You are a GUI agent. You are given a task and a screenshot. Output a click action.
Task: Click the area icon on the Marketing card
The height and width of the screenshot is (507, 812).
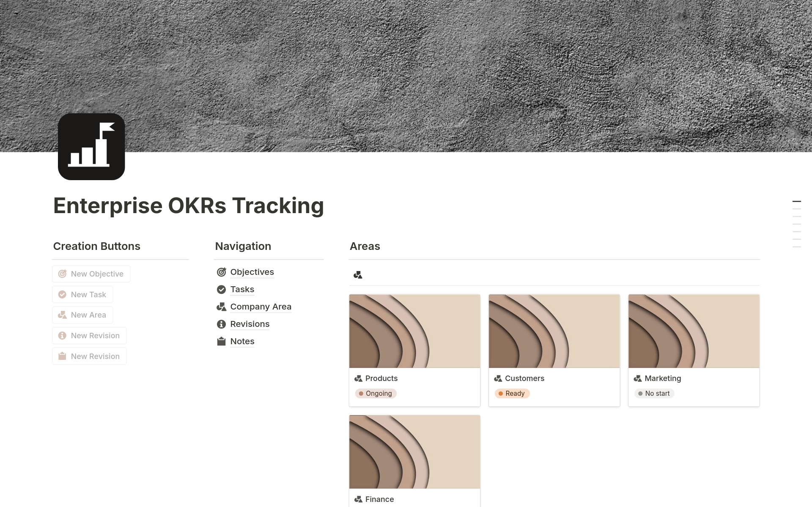[637, 378]
